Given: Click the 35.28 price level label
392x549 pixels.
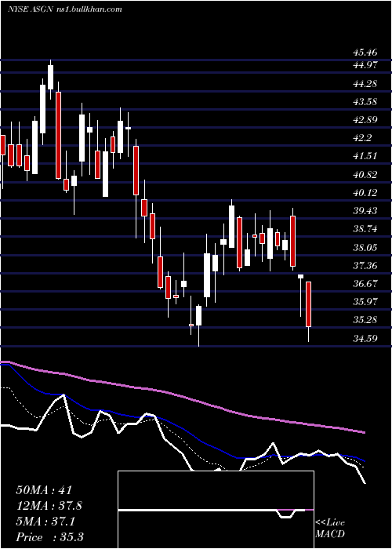Looking at the screenshot, I should click(365, 320).
